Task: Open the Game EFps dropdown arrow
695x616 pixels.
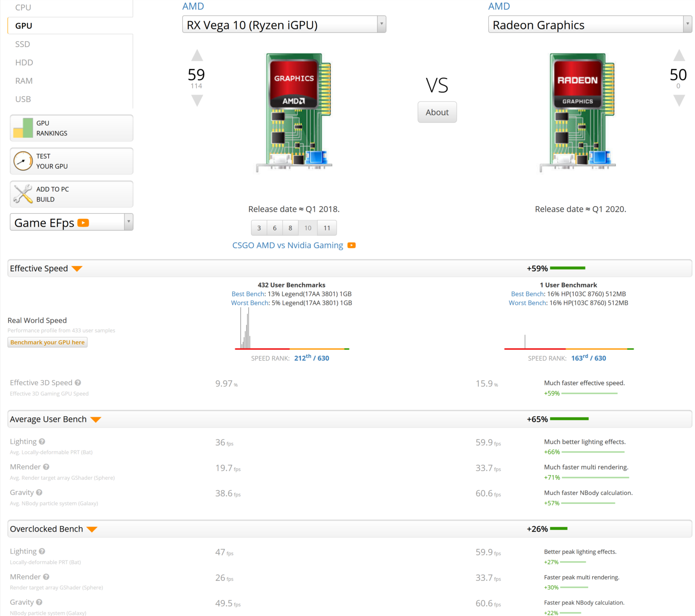Action: pyautogui.click(x=129, y=222)
